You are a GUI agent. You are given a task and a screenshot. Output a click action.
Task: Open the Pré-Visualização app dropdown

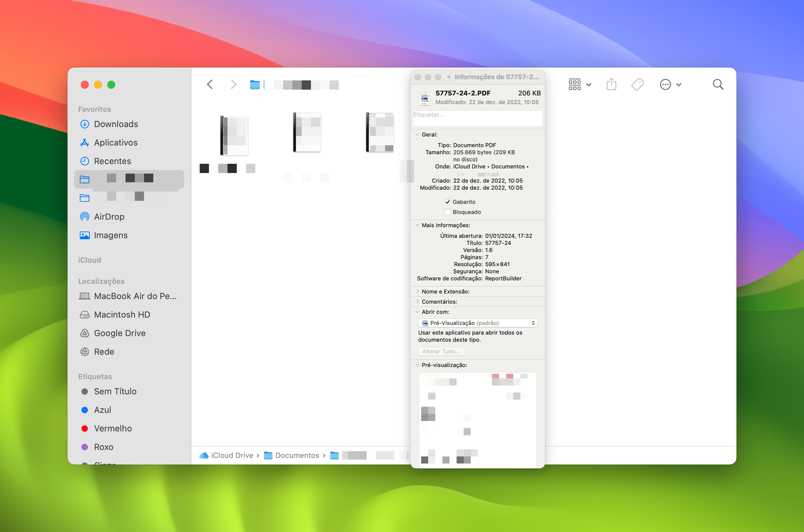pos(477,323)
